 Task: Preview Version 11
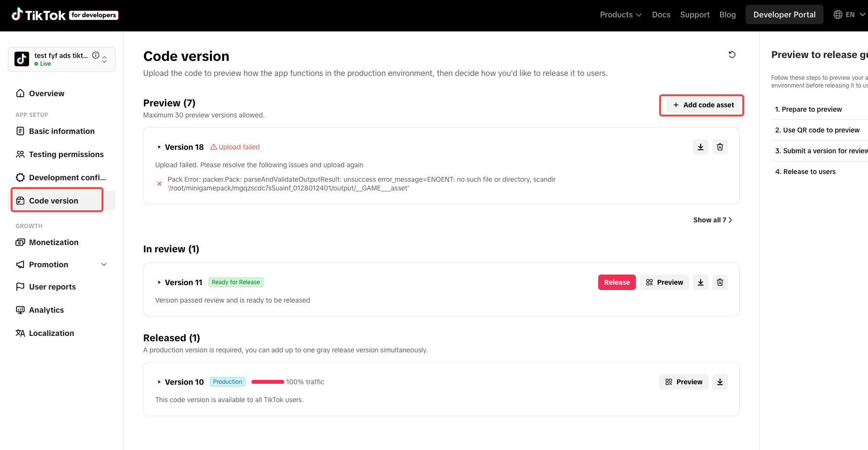coord(664,282)
